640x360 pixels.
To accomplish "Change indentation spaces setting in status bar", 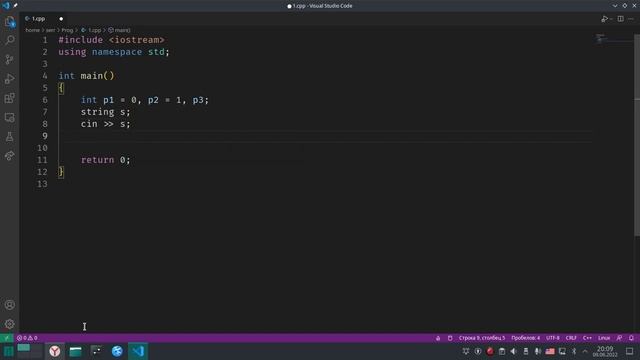I will [525, 338].
